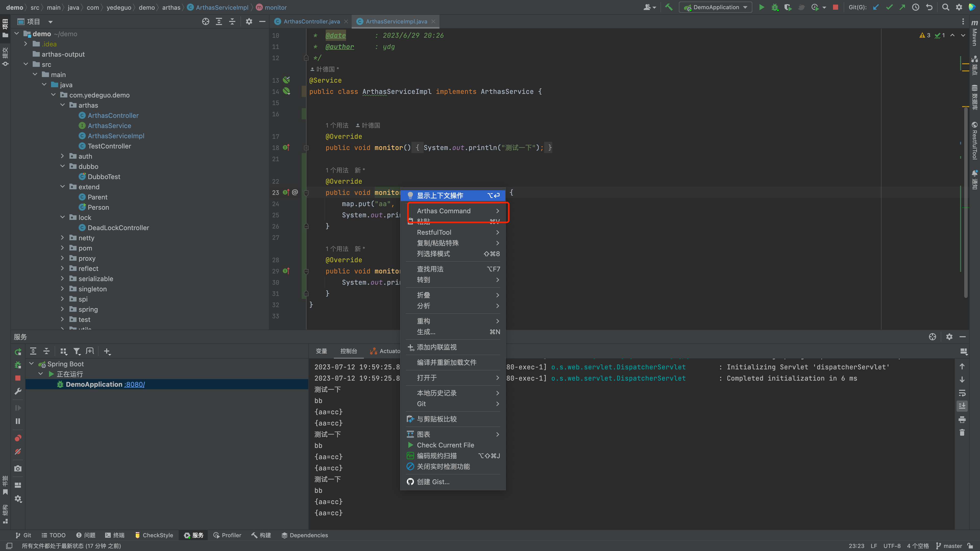Toggle mute breakpoints icon in Services
Viewport: 980px width, 551px height.
click(18, 451)
